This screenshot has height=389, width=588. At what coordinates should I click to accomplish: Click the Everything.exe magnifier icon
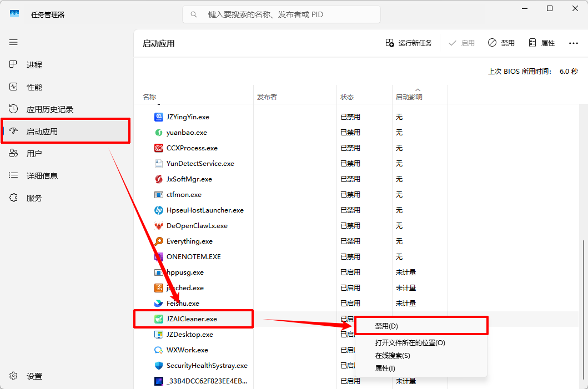(159, 241)
